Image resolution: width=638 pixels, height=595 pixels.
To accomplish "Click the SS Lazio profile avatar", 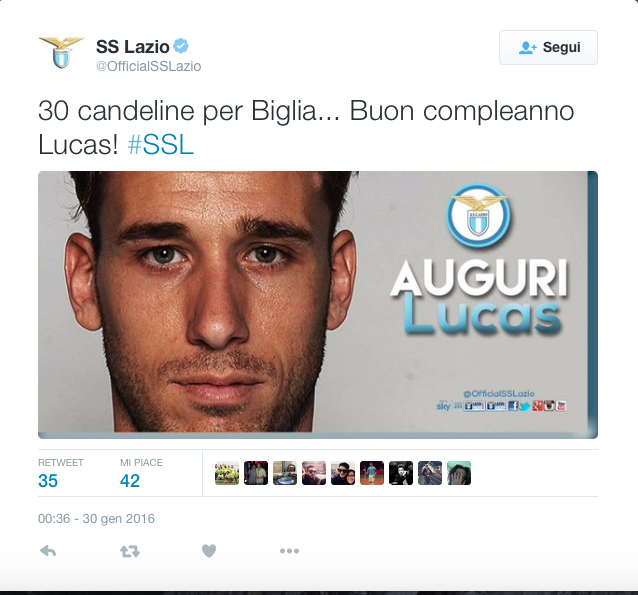I will point(61,53).
